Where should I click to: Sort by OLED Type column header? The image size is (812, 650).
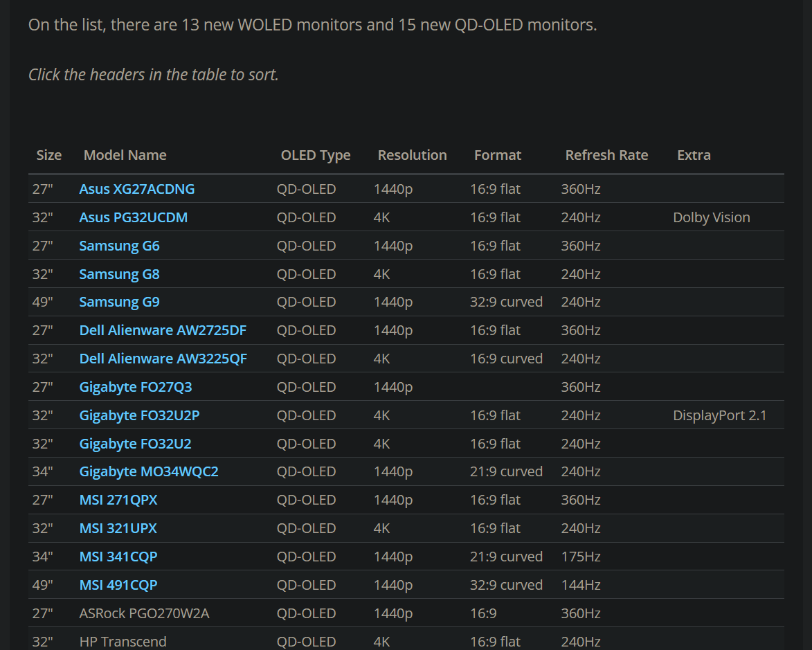(316, 155)
